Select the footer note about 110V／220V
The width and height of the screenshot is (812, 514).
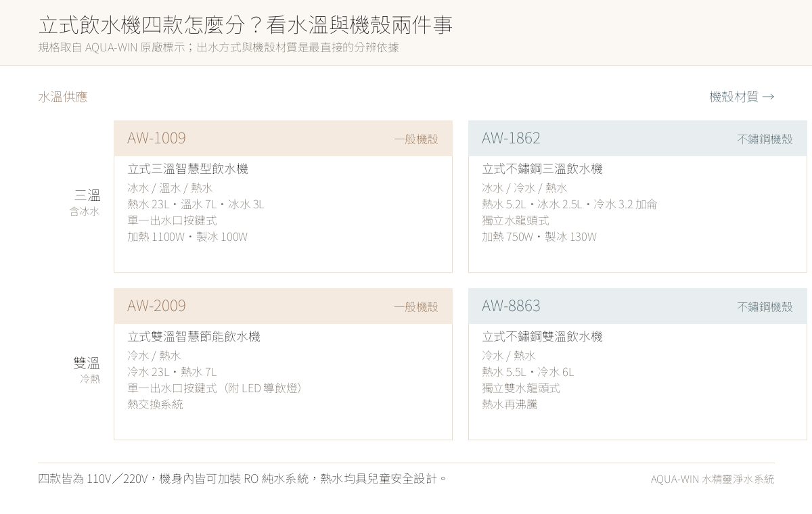(x=243, y=479)
